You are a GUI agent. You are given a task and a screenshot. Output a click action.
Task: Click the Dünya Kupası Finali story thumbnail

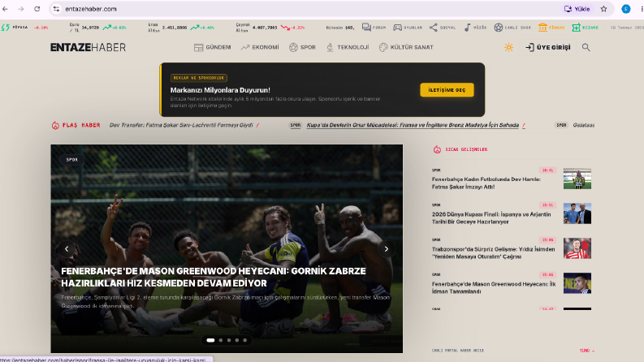point(577,213)
